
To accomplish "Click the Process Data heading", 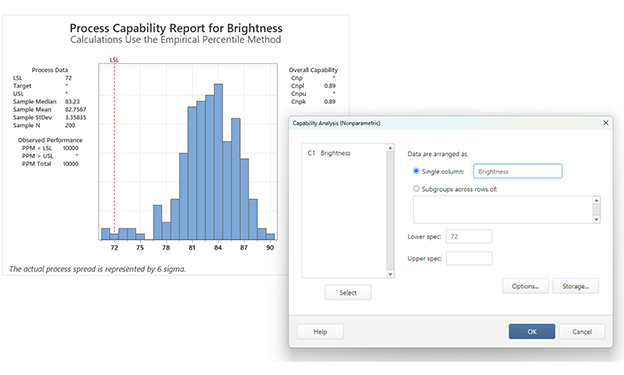I will 50,70.
